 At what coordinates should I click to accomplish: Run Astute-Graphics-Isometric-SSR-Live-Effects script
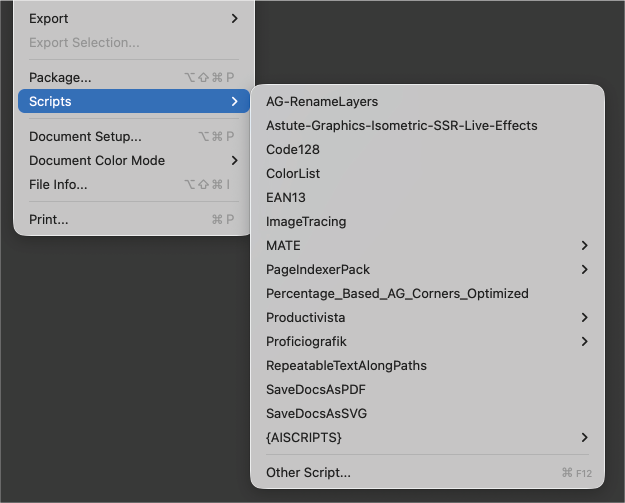tap(427, 126)
